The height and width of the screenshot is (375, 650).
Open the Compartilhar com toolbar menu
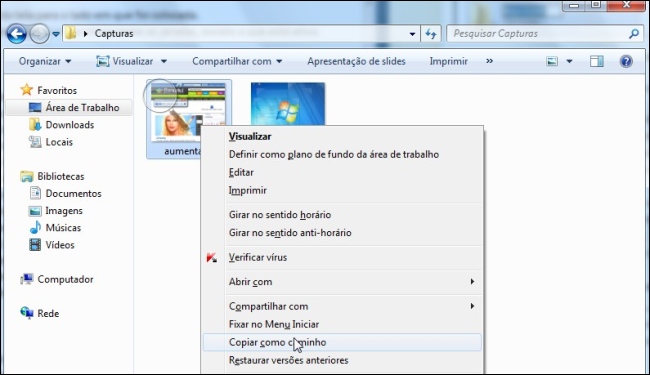pyautogui.click(x=237, y=61)
